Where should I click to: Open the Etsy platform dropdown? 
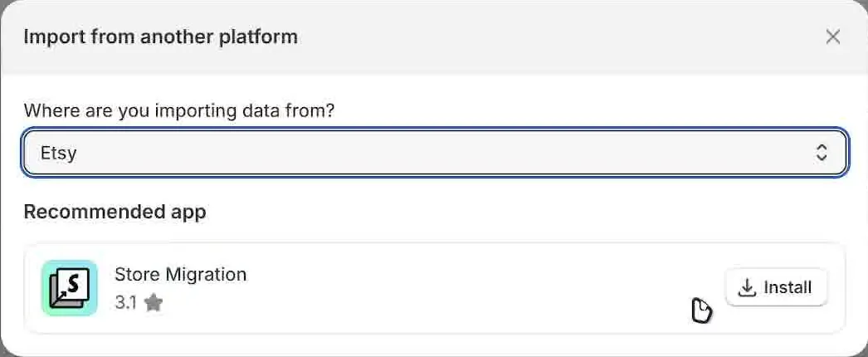[x=435, y=152]
